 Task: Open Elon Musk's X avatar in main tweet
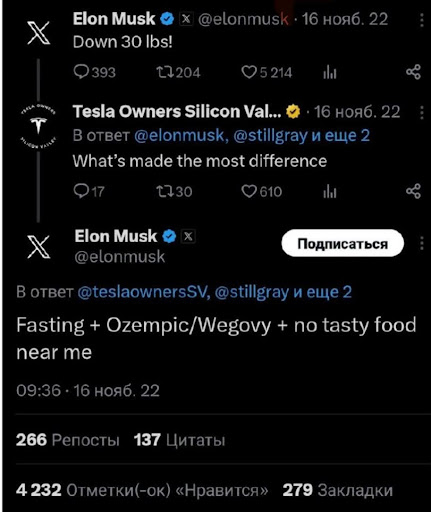pyautogui.click(x=39, y=246)
